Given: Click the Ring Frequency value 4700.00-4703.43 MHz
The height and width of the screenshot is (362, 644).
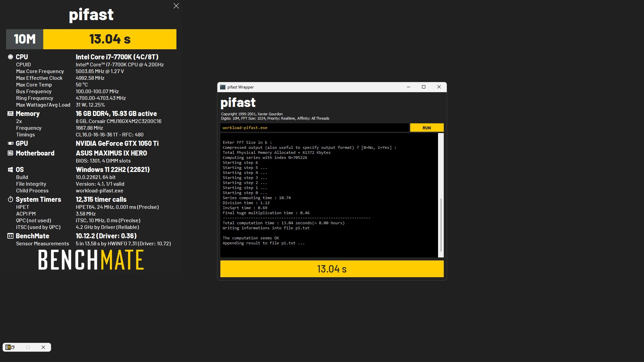Looking at the screenshot, I should point(101,98).
